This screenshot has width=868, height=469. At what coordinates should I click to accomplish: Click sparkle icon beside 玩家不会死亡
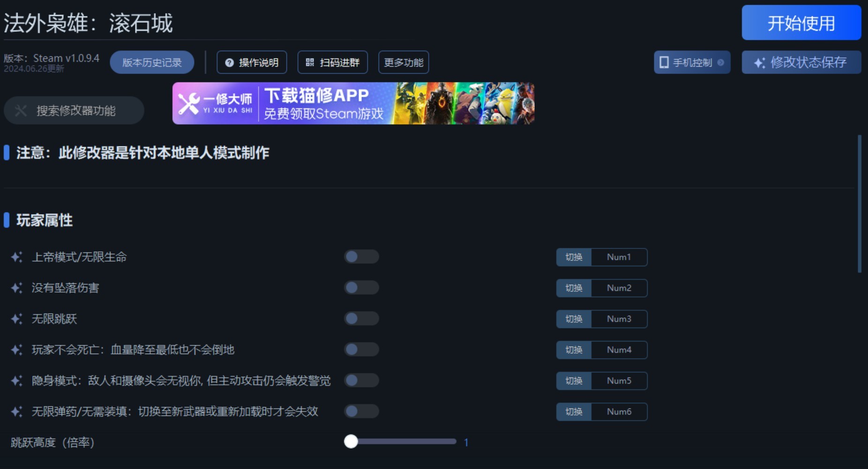16,350
